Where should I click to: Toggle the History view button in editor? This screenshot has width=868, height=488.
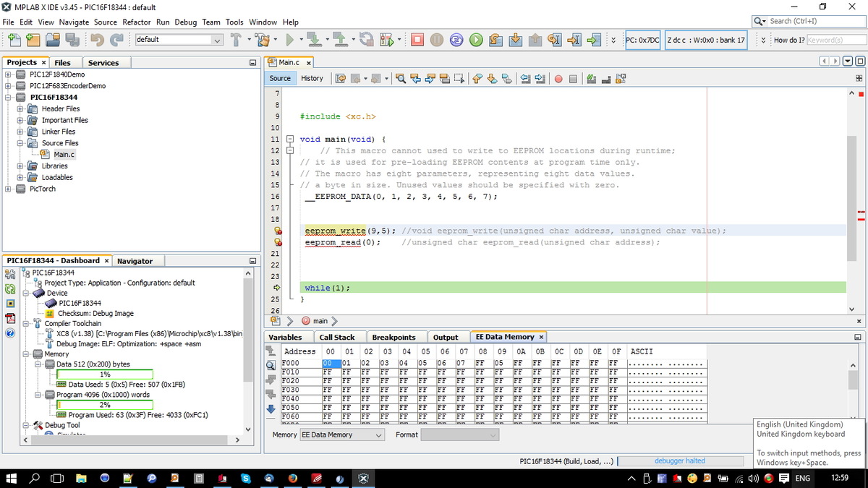click(312, 78)
